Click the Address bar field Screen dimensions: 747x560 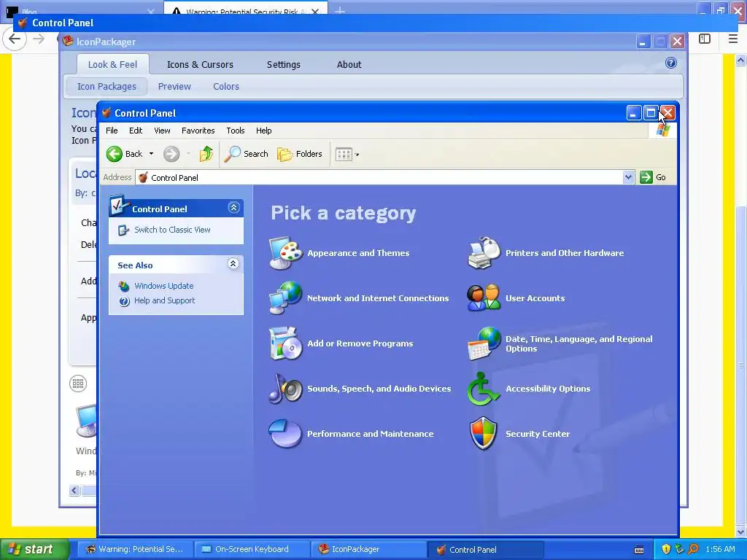[x=379, y=177]
